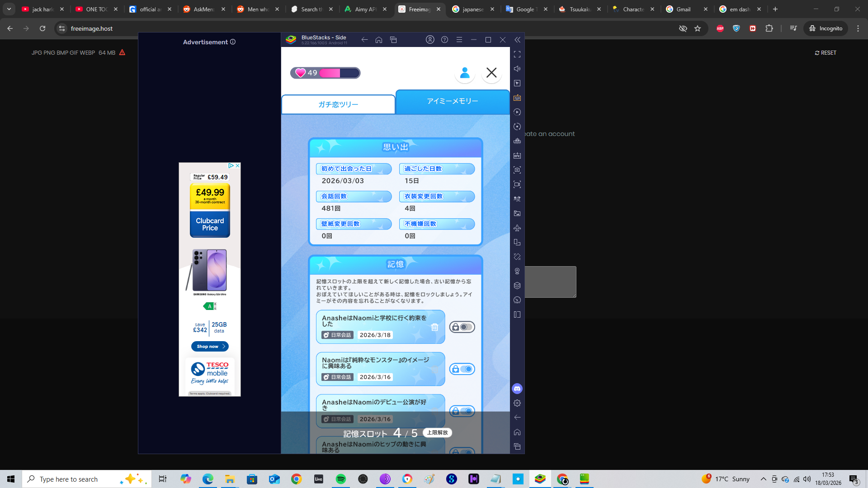This screenshot has width=868, height=488.
Task: Open the blue profile icon in game
Action: pyautogui.click(x=465, y=73)
